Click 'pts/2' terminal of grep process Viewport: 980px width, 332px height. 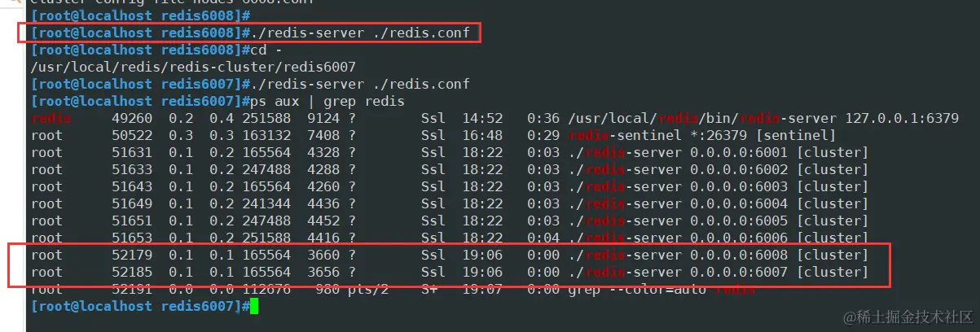pyautogui.click(x=368, y=290)
